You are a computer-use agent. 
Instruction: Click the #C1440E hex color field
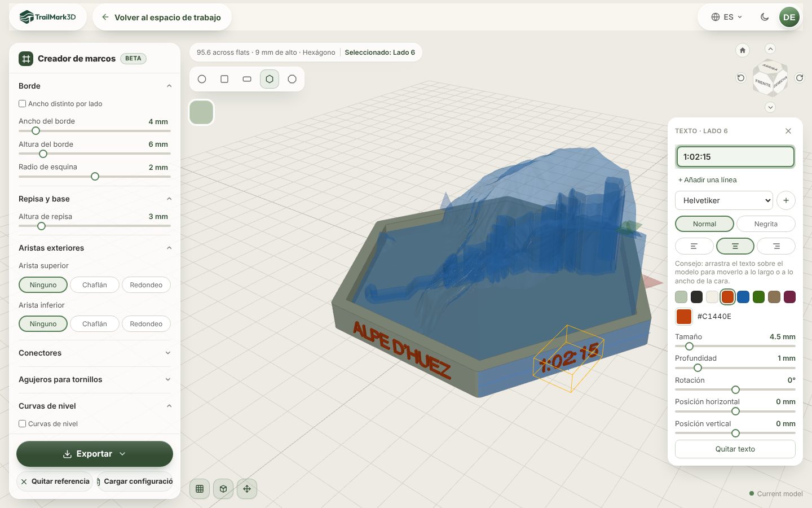714,317
